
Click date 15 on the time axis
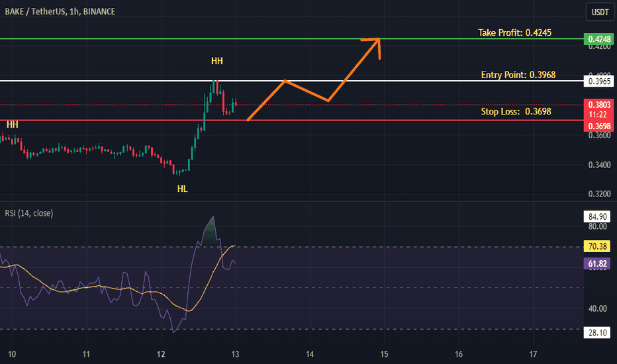point(384,354)
